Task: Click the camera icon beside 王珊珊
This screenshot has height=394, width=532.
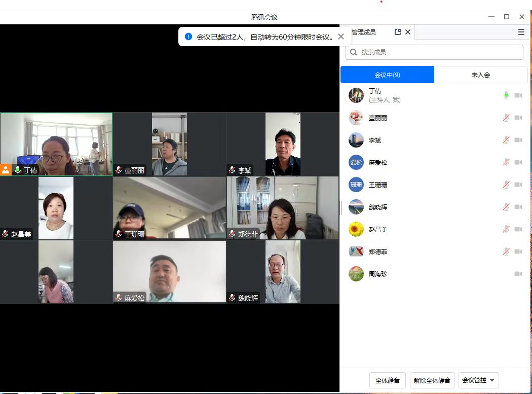Action: 518,185
